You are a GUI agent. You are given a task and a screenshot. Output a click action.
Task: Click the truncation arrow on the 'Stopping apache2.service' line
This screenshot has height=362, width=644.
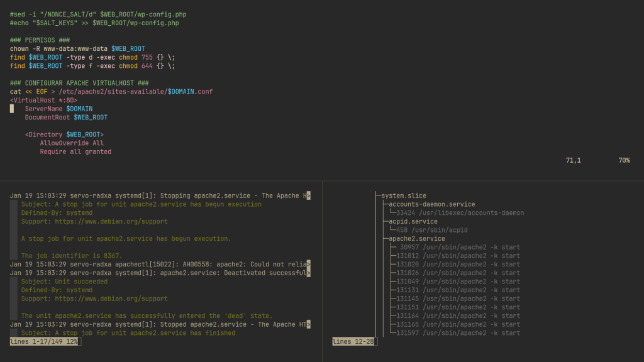308,195
